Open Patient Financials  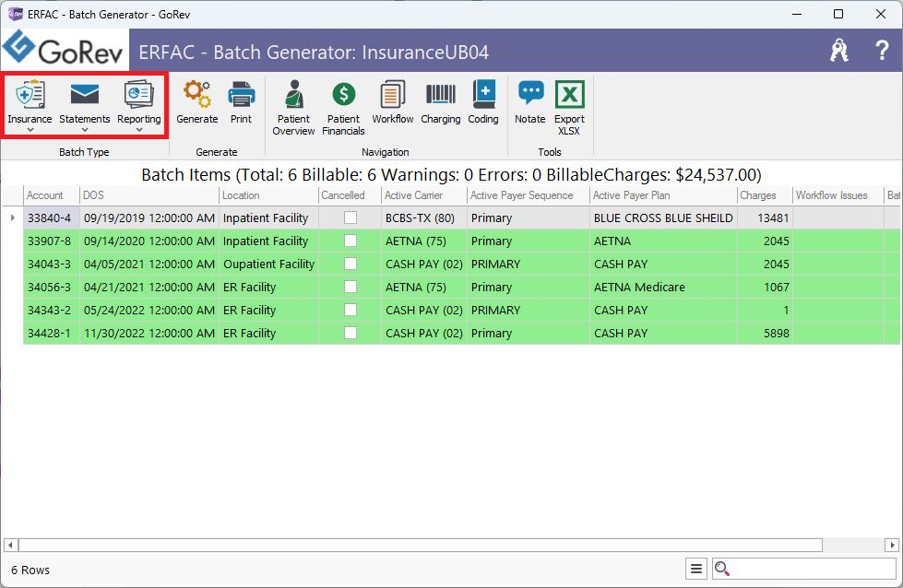click(x=343, y=108)
